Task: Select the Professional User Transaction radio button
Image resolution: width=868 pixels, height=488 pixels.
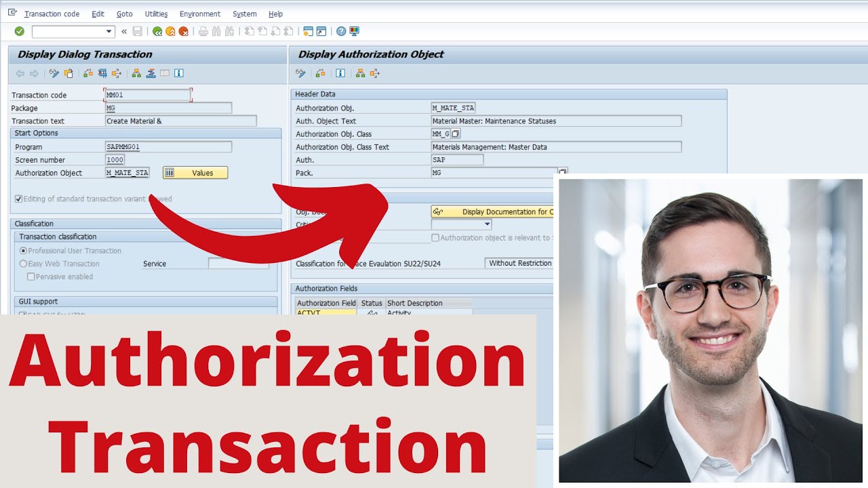Action: coord(24,251)
